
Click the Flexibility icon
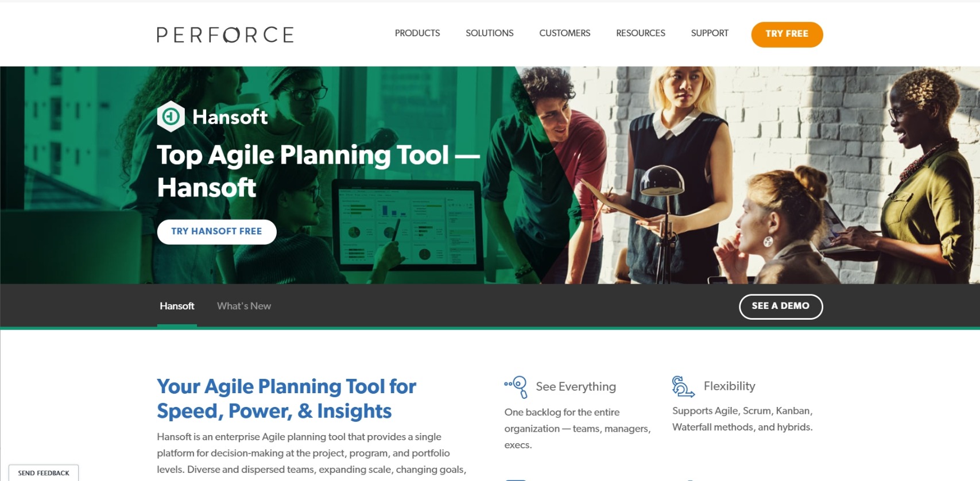coord(683,386)
